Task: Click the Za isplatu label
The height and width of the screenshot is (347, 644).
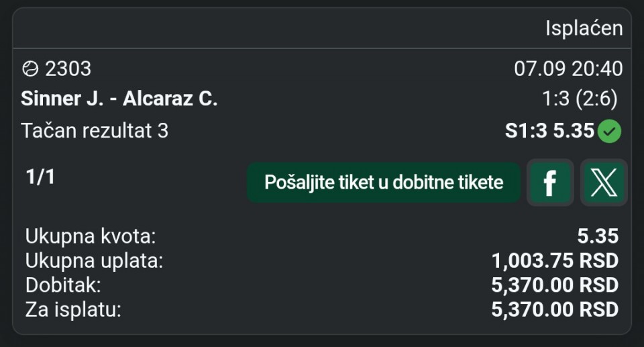Action: (x=73, y=309)
